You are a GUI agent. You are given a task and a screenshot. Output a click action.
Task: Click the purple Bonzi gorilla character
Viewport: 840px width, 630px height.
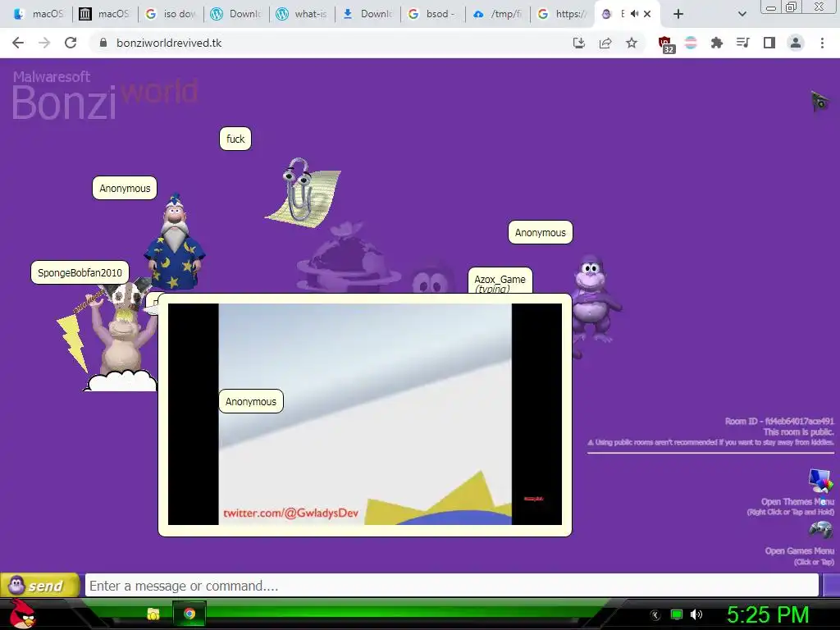coord(594,300)
